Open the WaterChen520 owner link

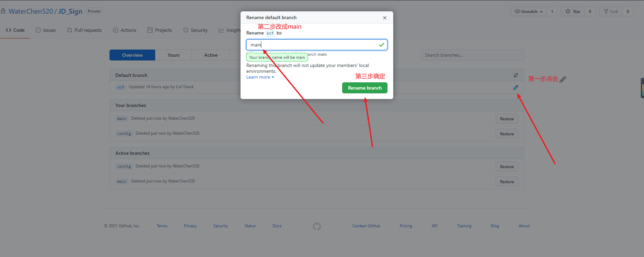(x=31, y=11)
